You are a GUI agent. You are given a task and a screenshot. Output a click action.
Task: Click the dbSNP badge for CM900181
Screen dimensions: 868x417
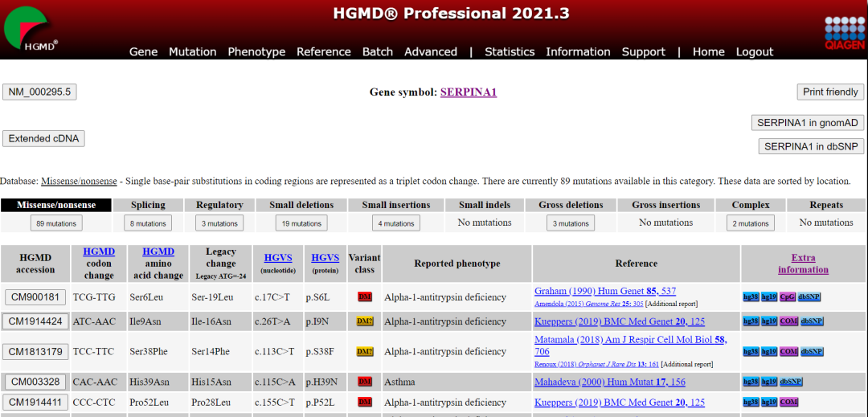pyautogui.click(x=809, y=297)
